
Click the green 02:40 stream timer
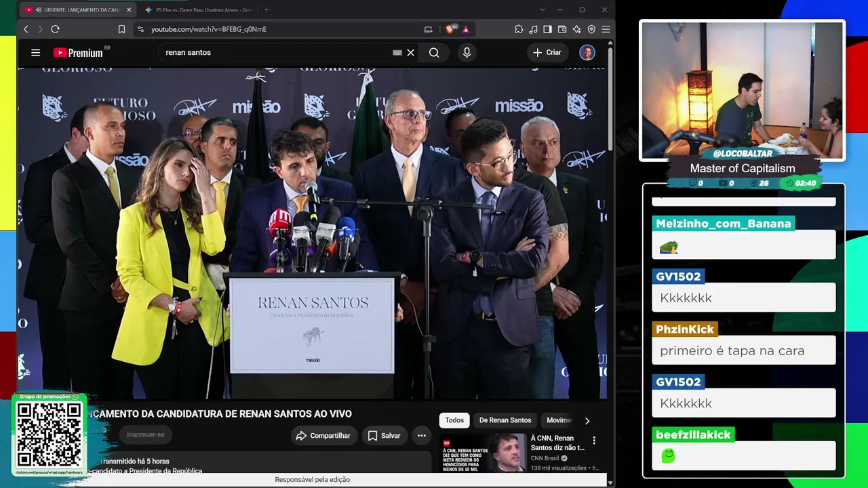pyautogui.click(x=800, y=183)
